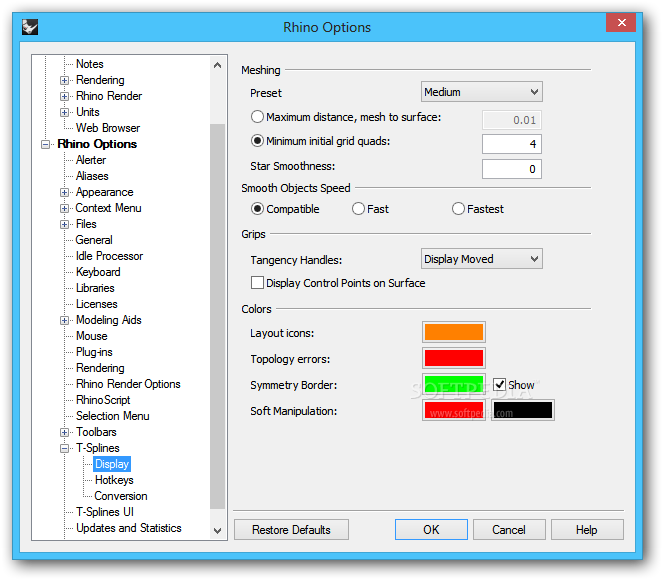Click the tree scrollbar up arrow
This screenshot has height=580, width=663.
click(217, 65)
